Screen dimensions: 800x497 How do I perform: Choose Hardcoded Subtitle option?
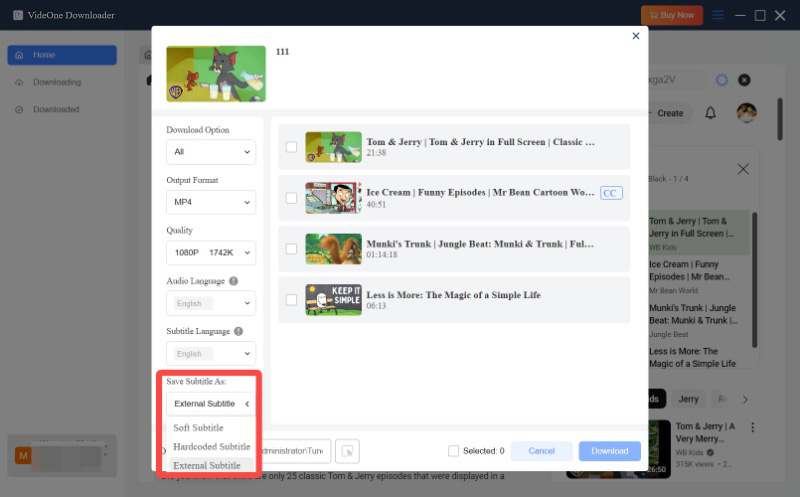(211, 447)
